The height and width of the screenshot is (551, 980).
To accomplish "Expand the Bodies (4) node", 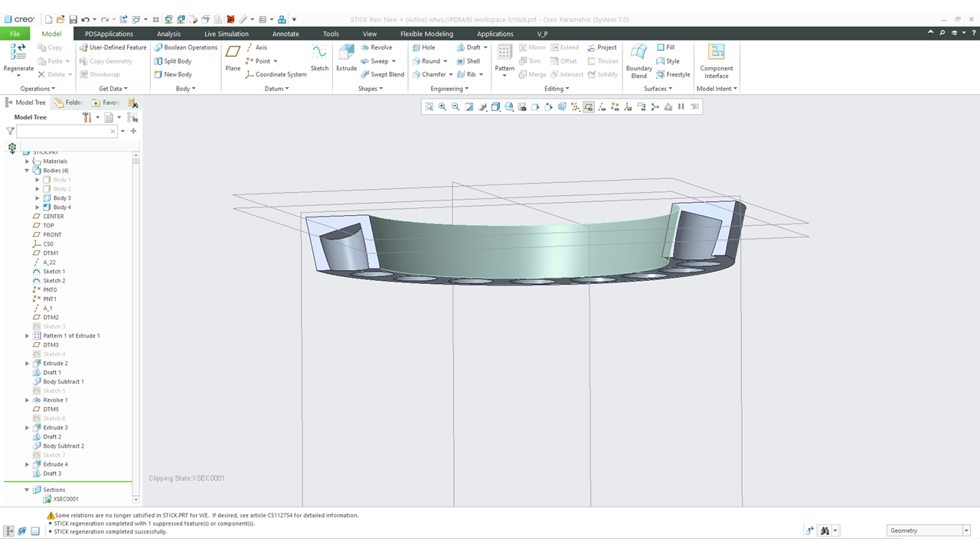I will 28,171.
